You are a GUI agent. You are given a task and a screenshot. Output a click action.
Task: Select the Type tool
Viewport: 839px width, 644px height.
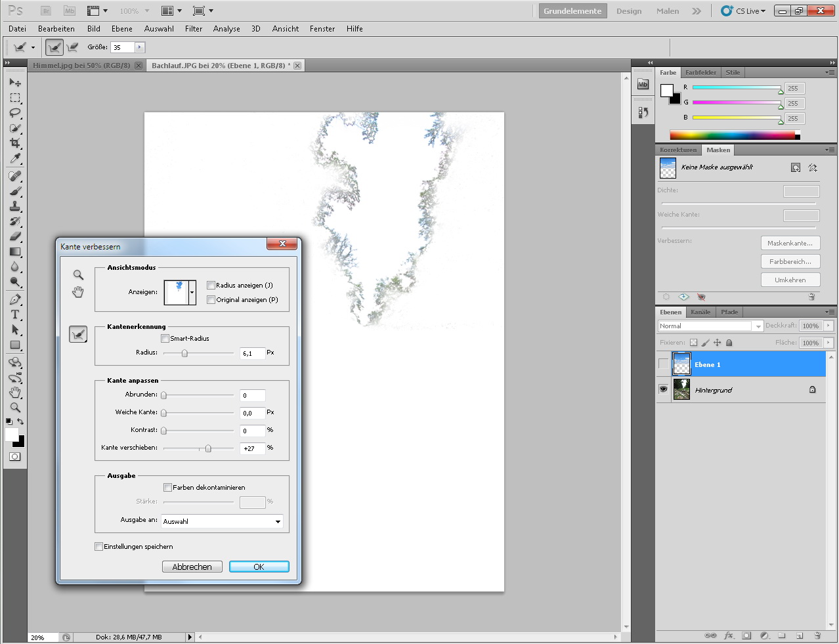15,314
